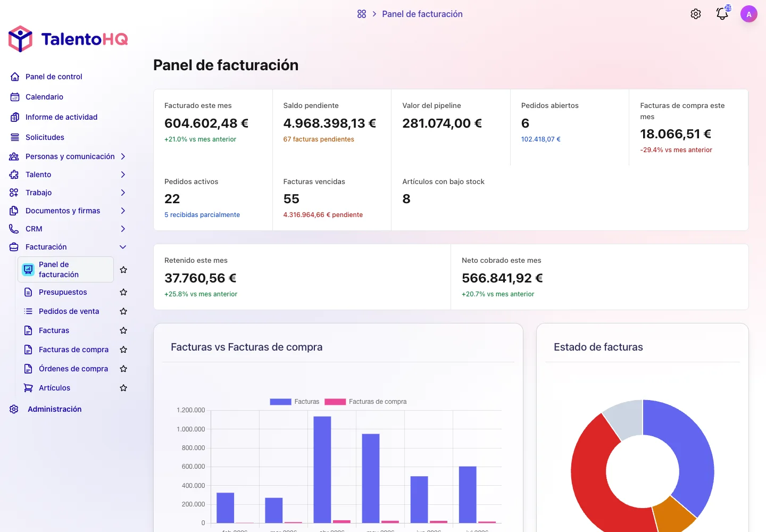The width and height of the screenshot is (766, 532).
Task: Click the 5 recibidas parcialmente link
Action: (202, 215)
